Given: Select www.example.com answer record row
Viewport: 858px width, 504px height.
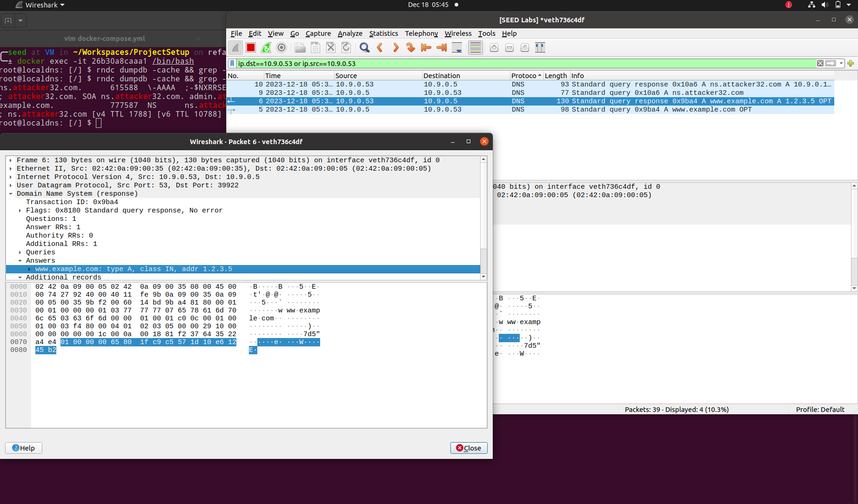Looking at the screenshot, I should 243,269.
